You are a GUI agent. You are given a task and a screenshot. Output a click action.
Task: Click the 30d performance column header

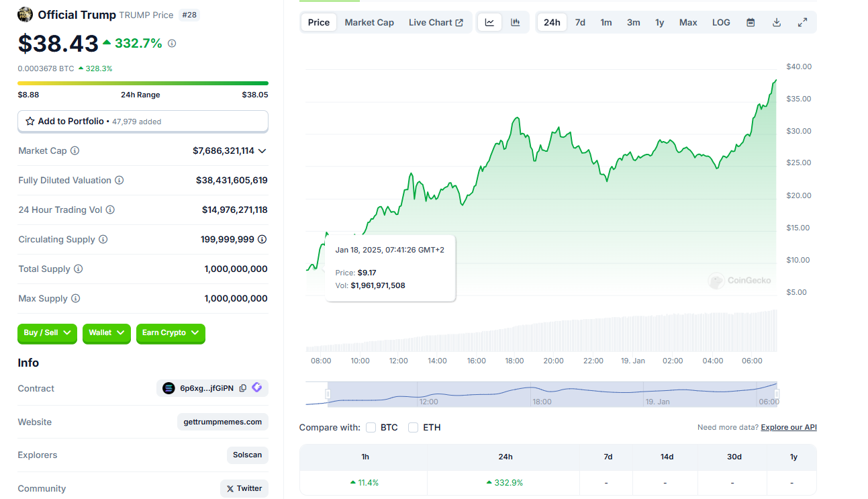pos(734,457)
